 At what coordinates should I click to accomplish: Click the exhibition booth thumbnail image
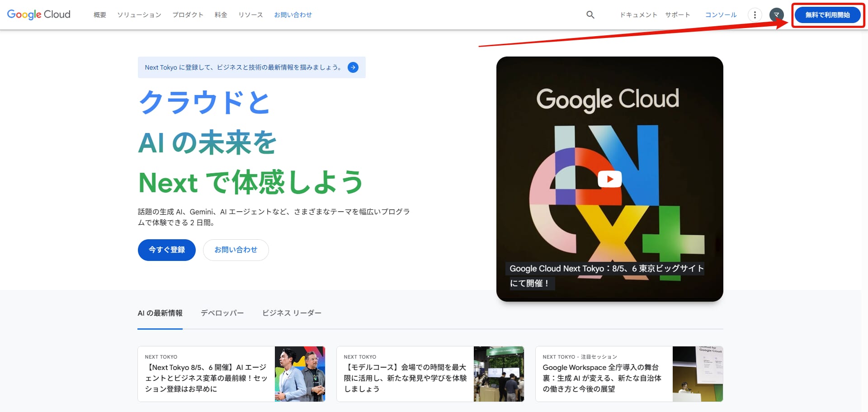(x=499, y=374)
